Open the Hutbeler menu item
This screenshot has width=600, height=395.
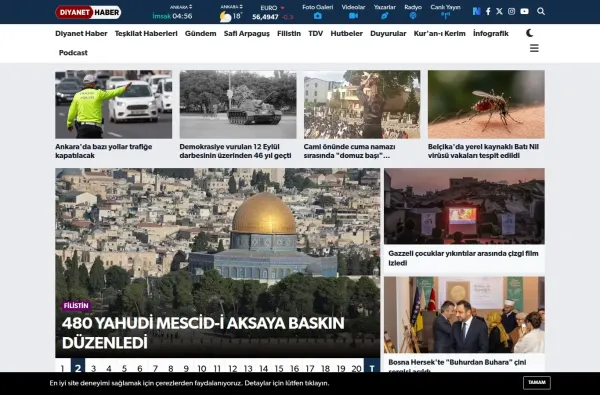click(347, 33)
